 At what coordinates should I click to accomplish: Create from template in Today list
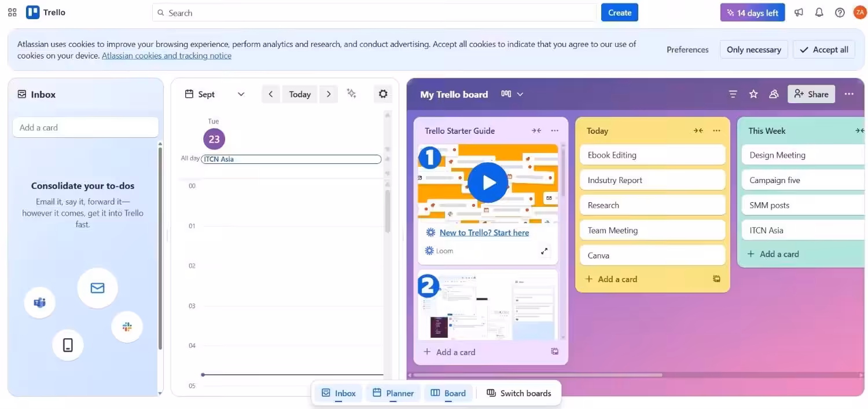pyautogui.click(x=716, y=279)
